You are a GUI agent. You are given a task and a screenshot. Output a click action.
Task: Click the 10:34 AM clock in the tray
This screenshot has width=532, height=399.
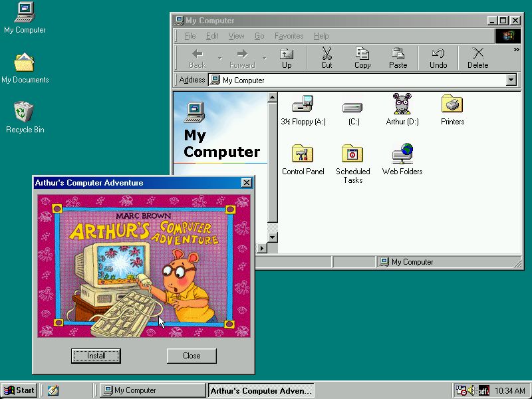tap(509, 390)
